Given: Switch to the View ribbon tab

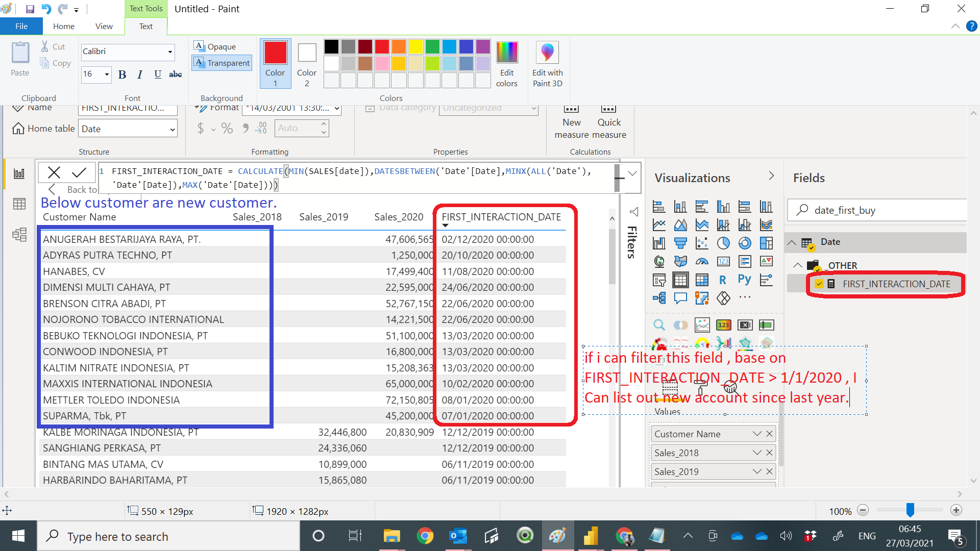Looking at the screenshot, I should click(104, 26).
